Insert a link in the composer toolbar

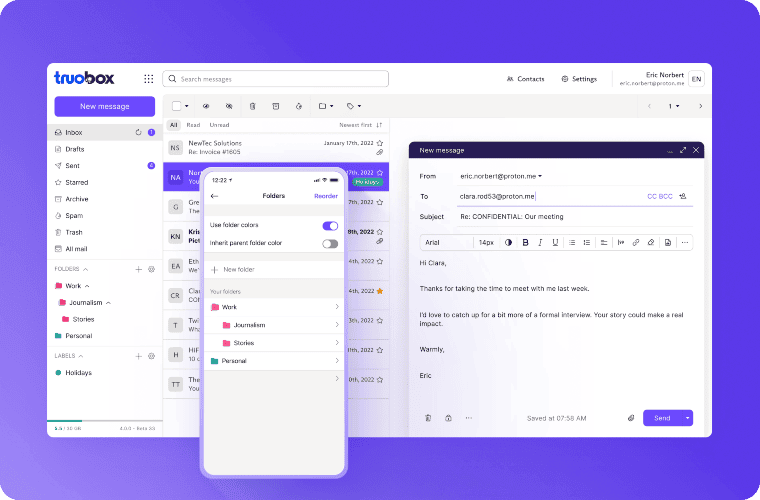tap(635, 242)
